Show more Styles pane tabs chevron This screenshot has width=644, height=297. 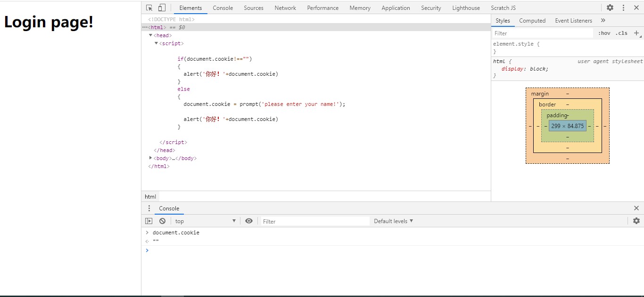(x=603, y=21)
